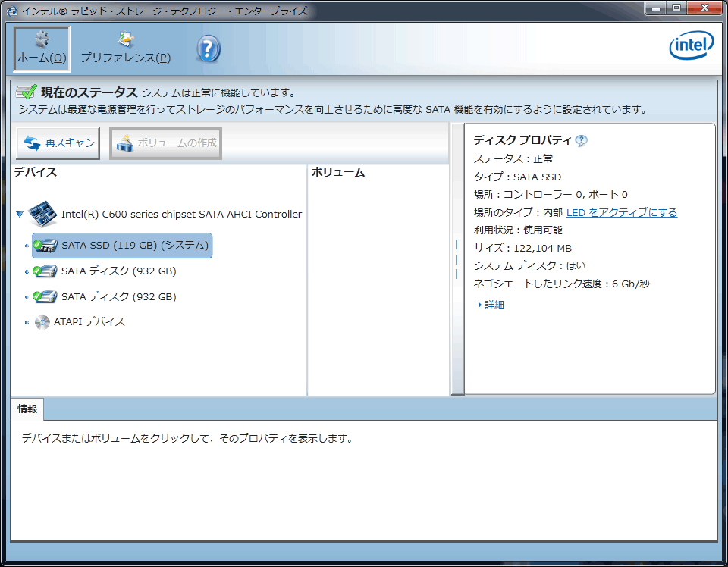Image resolution: width=728 pixels, height=567 pixels.
Task: Click the Disk Properties help icon
Action: pyautogui.click(x=581, y=140)
